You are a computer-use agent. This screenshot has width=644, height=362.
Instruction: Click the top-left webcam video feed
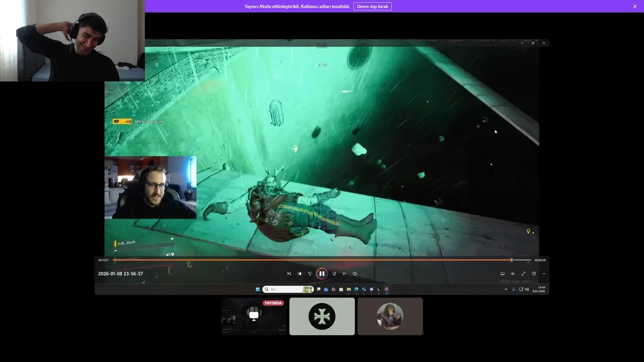72,41
